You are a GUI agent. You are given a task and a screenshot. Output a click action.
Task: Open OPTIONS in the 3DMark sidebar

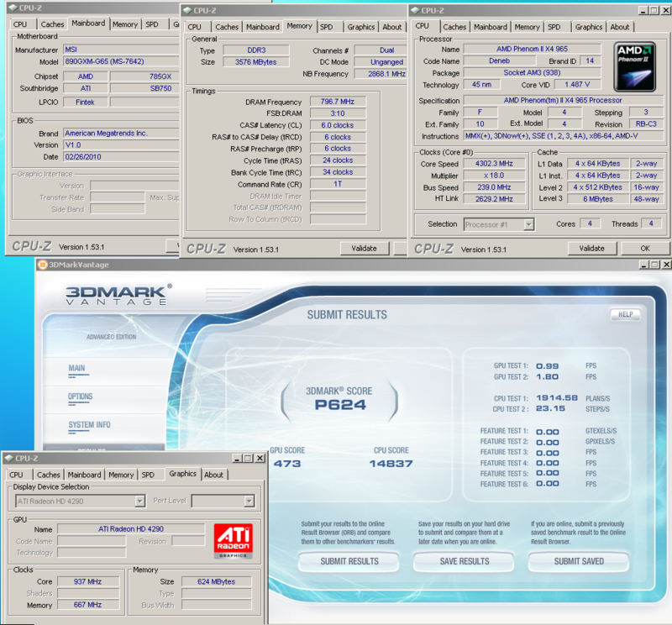(x=81, y=397)
